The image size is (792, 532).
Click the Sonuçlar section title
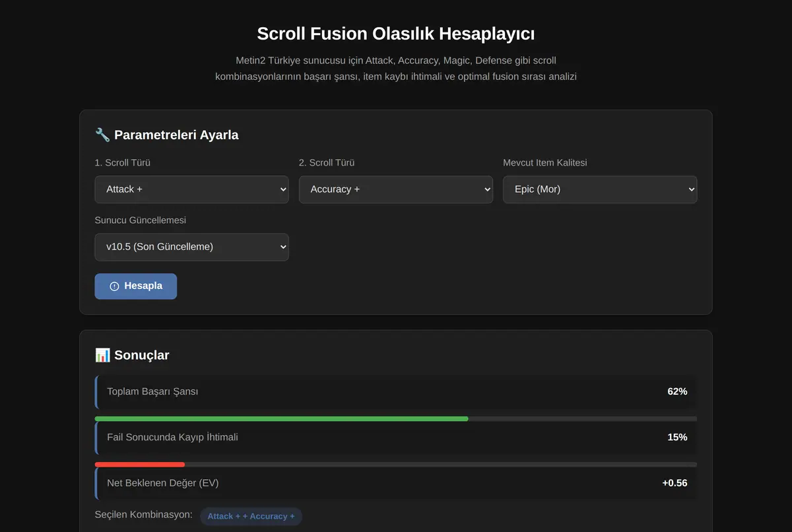click(x=141, y=355)
